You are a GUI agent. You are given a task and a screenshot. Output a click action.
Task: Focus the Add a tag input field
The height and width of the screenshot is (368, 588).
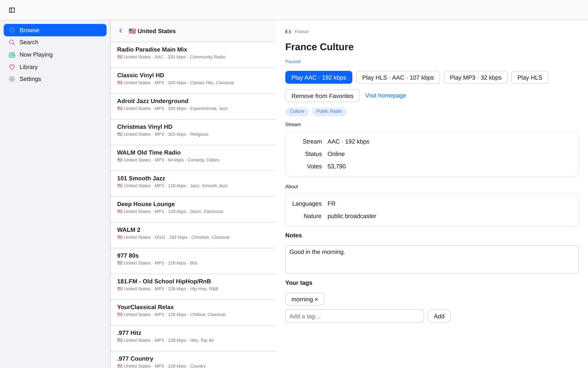[x=354, y=316]
